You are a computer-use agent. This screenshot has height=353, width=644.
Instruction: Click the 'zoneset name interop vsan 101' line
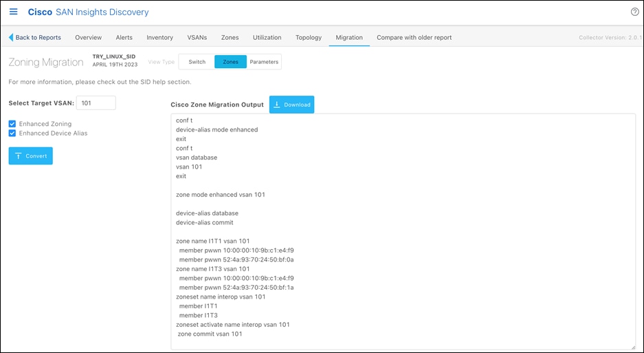(221, 297)
